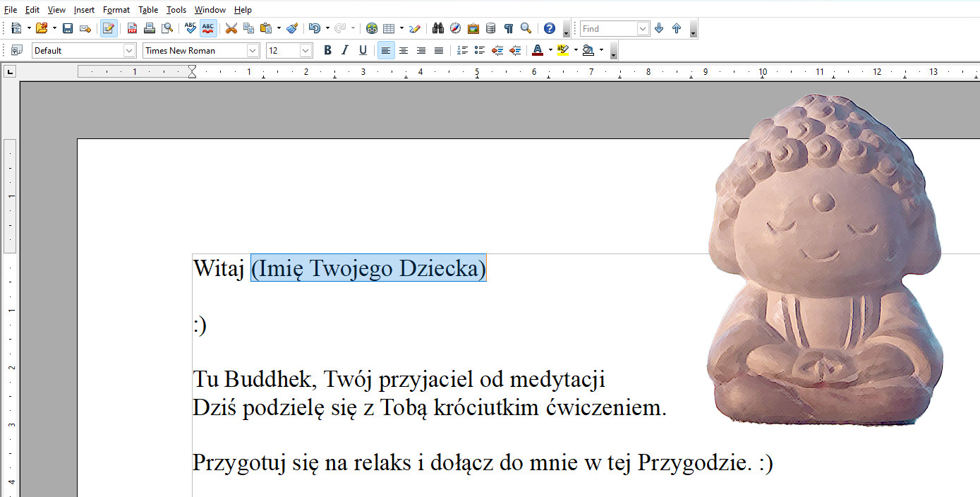The image size is (980, 497).
Task: Open Find & Replace binoculars
Action: pos(438,28)
